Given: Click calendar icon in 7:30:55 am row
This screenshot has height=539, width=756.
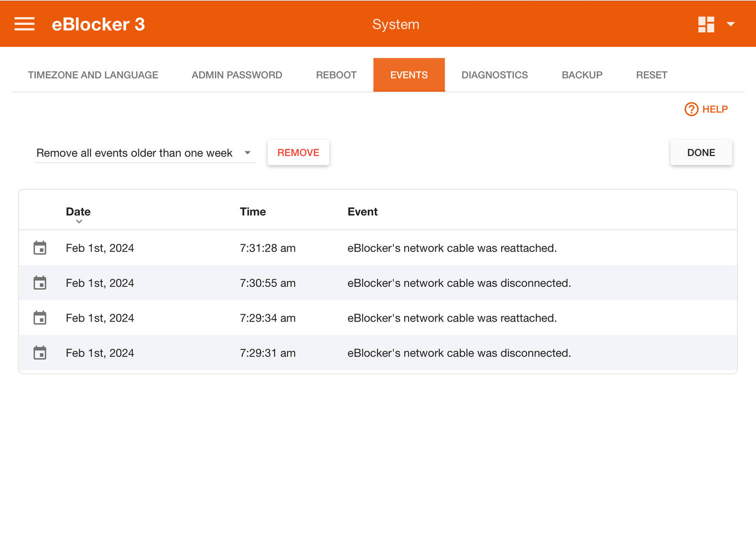Looking at the screenshot, I should pos(40,283).
